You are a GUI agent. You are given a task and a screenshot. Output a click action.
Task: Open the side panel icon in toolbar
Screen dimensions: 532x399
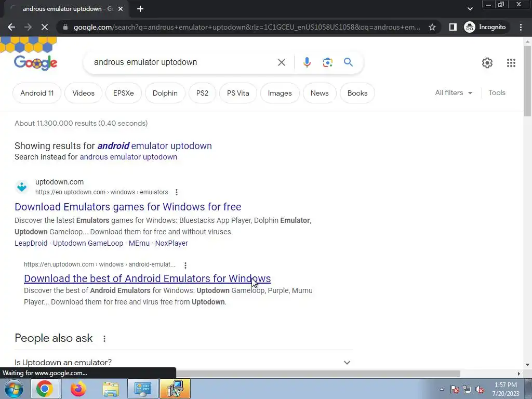point(453,27)
